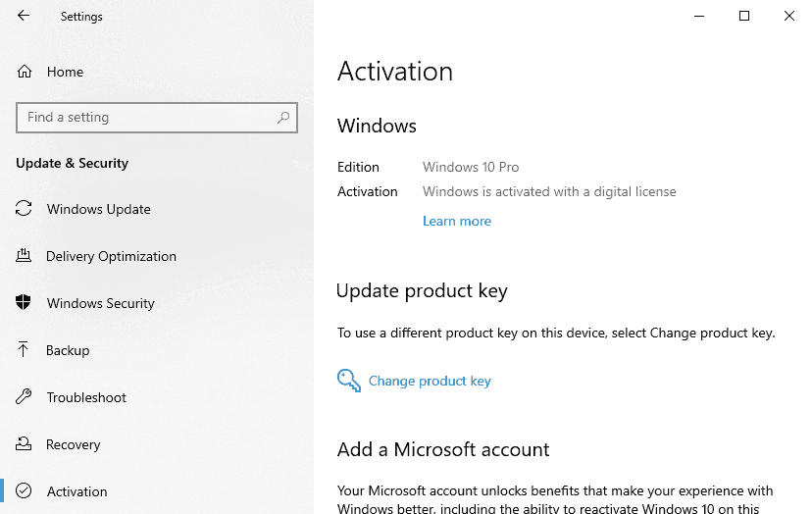812x514 pixels.
Task: Click the Windows Security shield icon
Action: [24, 302]
